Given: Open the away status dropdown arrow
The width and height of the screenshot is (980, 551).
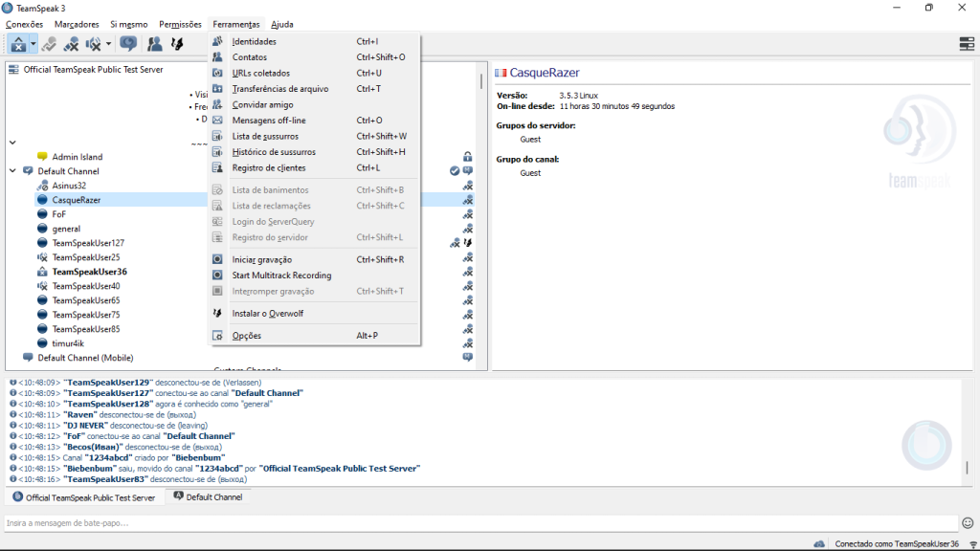Looking at the screenshot, I should coord(32,43).
